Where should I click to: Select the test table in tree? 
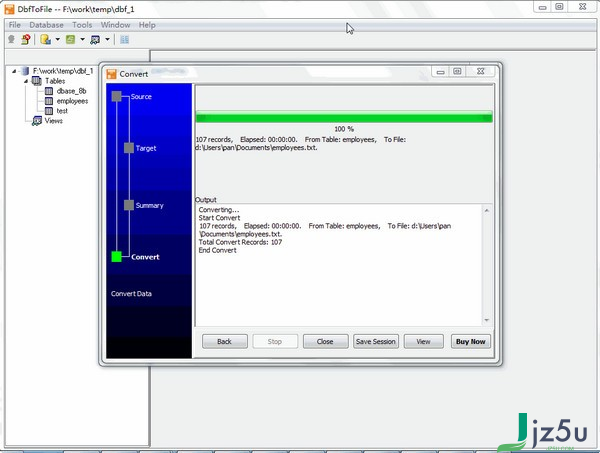click(62, 111)
